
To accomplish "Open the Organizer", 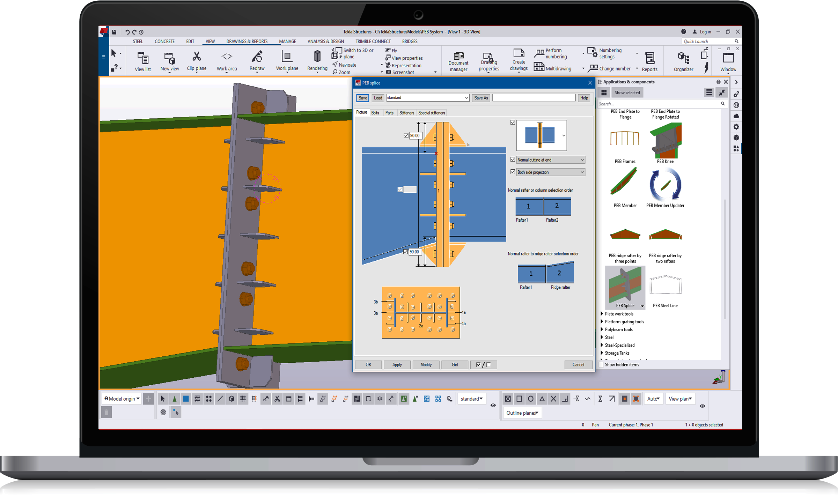I will tap(683, 62).
